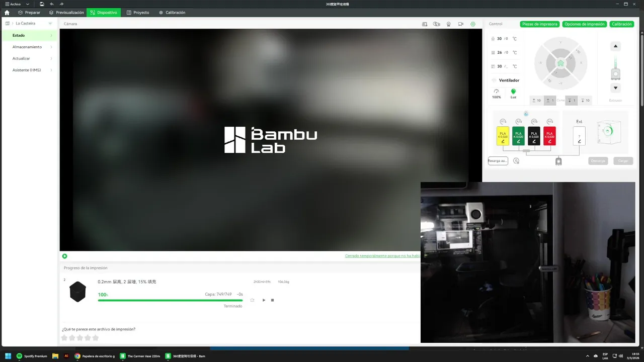Click the nozzle temperature value 30
Screen dimensions: 644x362
coord(500,39)
